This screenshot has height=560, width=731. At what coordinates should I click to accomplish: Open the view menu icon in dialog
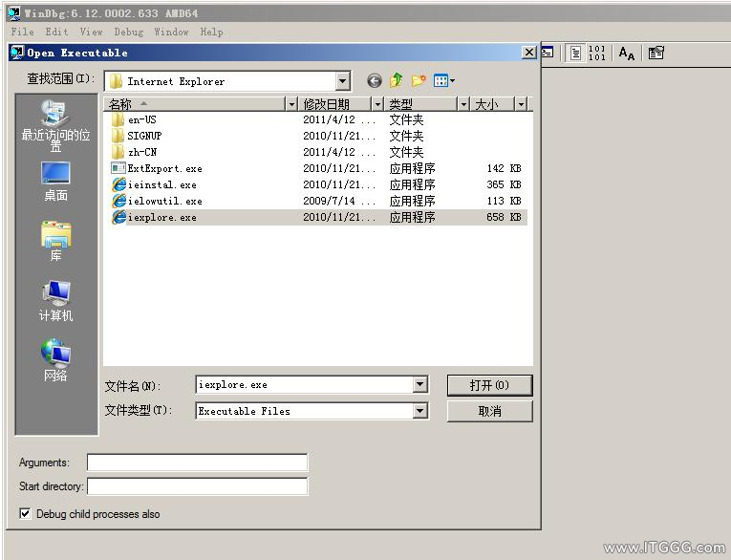[443, 80]
